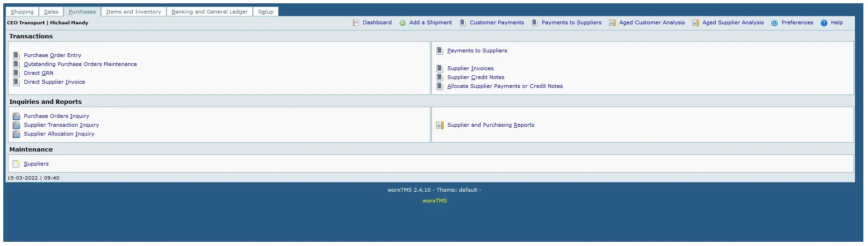Click the Customer Payments icon in the top bar
This screenshot has width=868, height=246.
pos(463,22)
